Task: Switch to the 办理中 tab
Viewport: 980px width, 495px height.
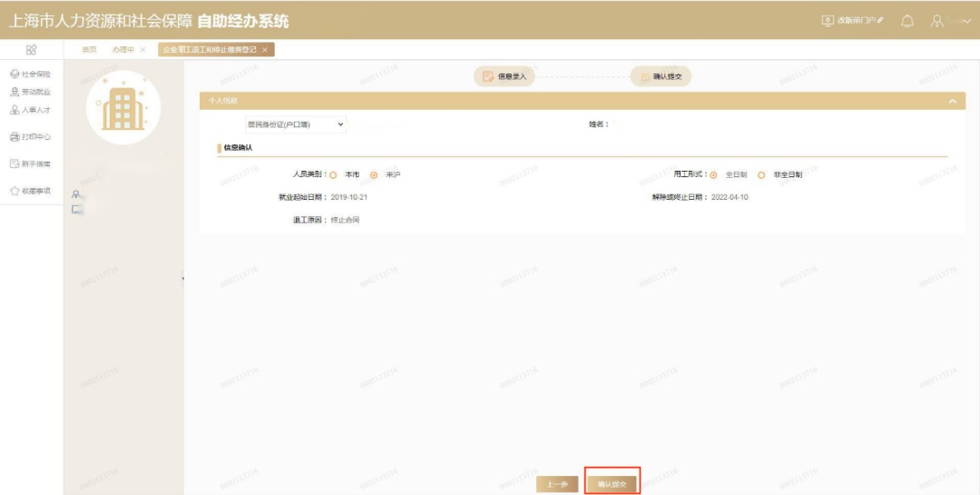Action: 122,50
